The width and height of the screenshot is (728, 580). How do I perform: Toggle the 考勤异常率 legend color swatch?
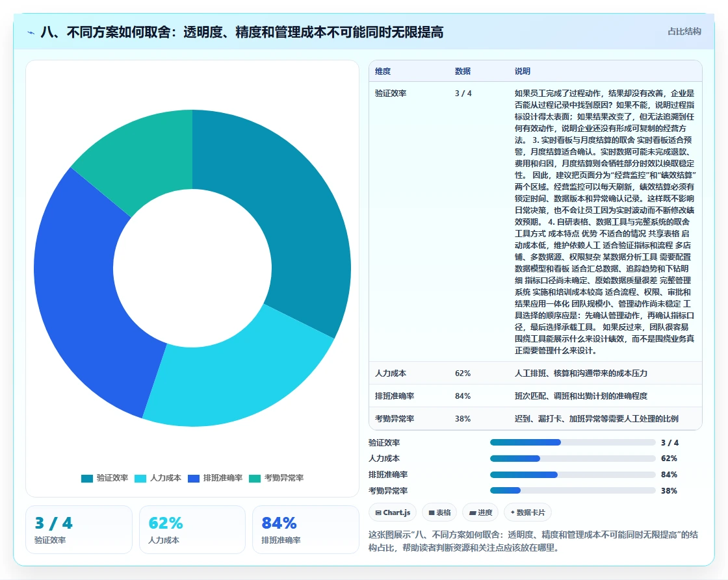pos(255,479)
